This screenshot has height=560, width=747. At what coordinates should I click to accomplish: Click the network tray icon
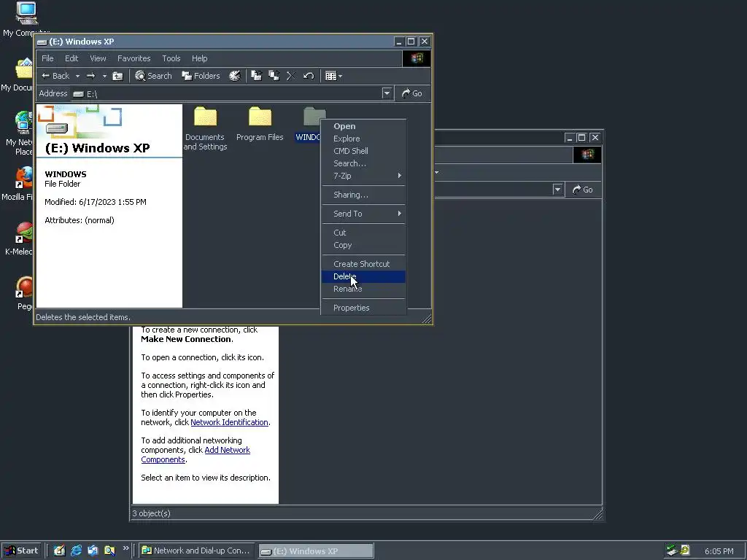672,551
